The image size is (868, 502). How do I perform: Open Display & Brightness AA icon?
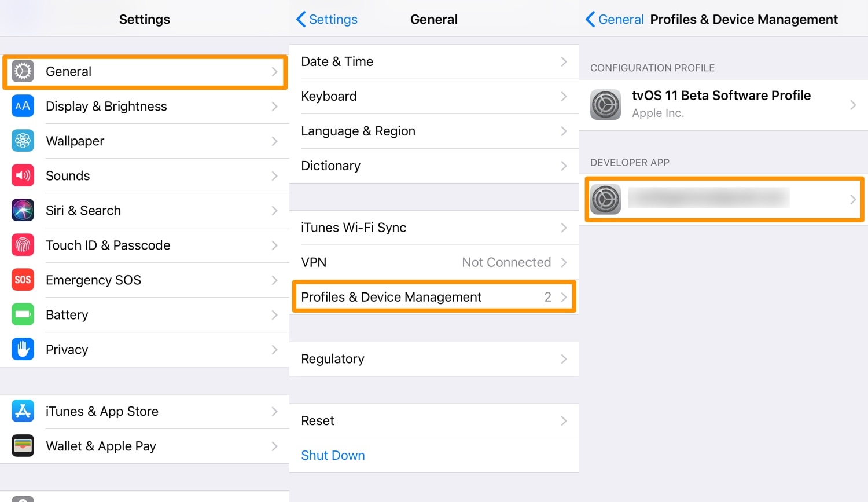(23, 106)
